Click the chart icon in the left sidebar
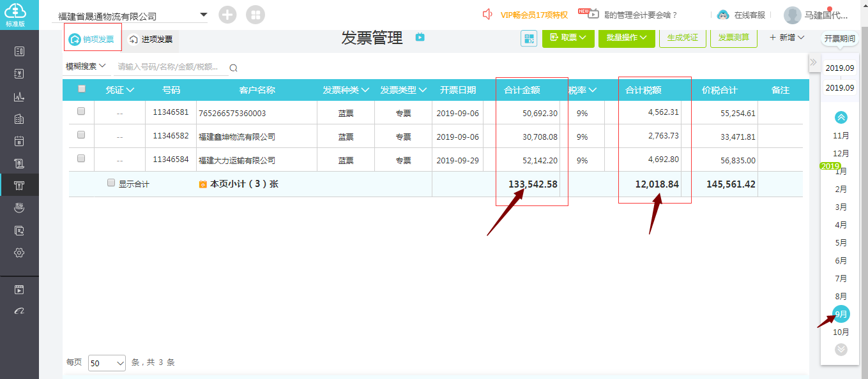868x379 pixels. [x=19, y=97]
